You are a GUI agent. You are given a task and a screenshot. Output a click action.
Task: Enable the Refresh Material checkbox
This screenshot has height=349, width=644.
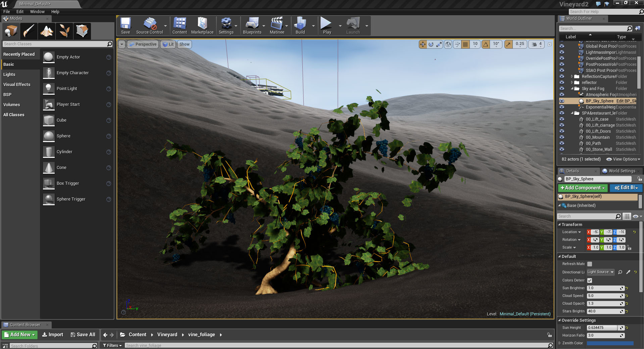point(590,264)
